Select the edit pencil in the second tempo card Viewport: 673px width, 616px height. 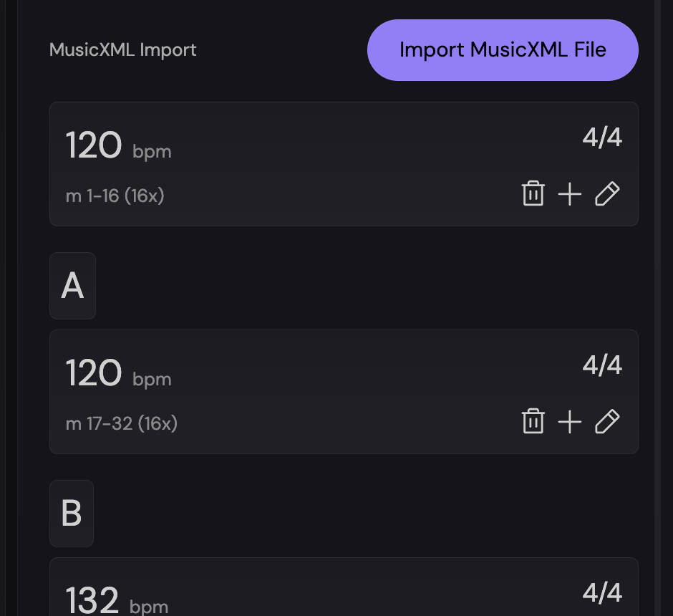click(606, 422)
